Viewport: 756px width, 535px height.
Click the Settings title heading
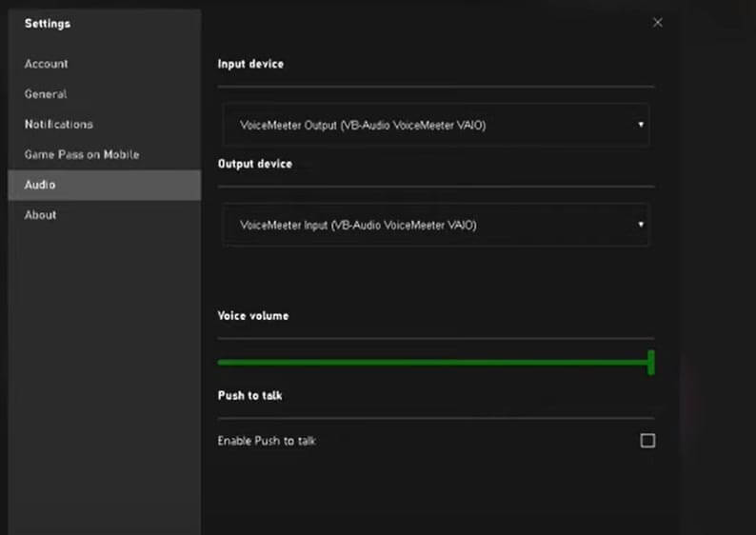48,23
